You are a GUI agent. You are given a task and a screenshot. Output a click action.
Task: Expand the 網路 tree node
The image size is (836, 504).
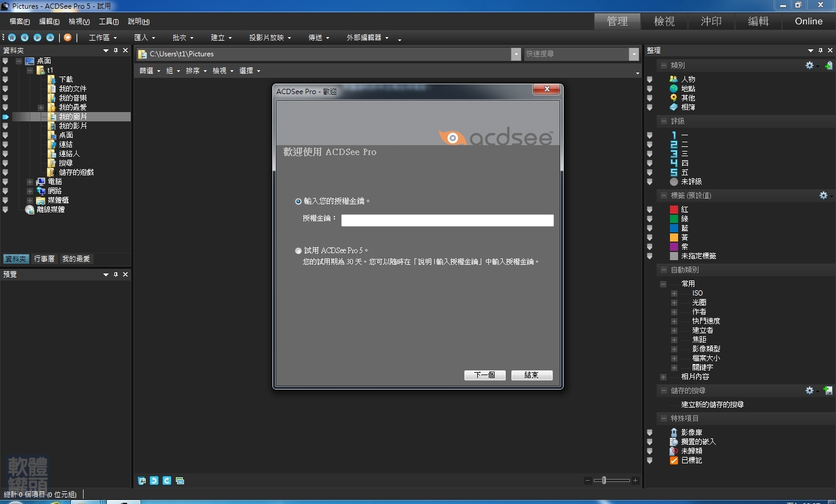[x=30, y=191]
